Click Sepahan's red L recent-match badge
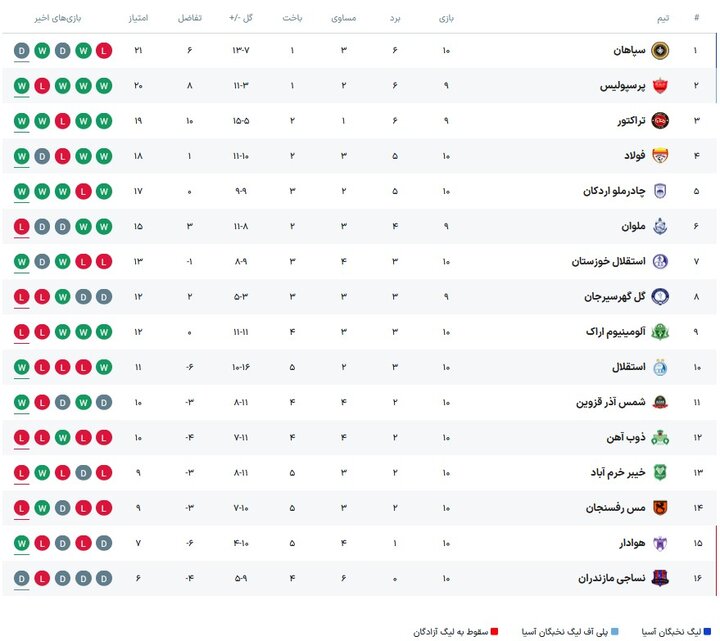 point(105,51)
